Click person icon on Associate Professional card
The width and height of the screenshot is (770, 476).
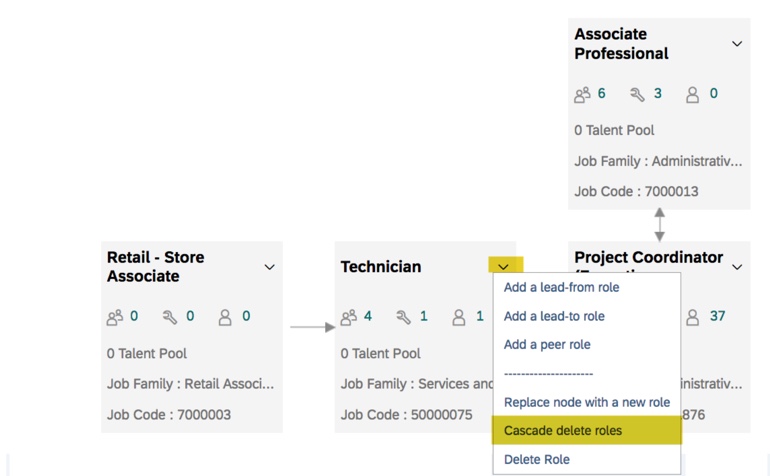[x=692, y=95]
